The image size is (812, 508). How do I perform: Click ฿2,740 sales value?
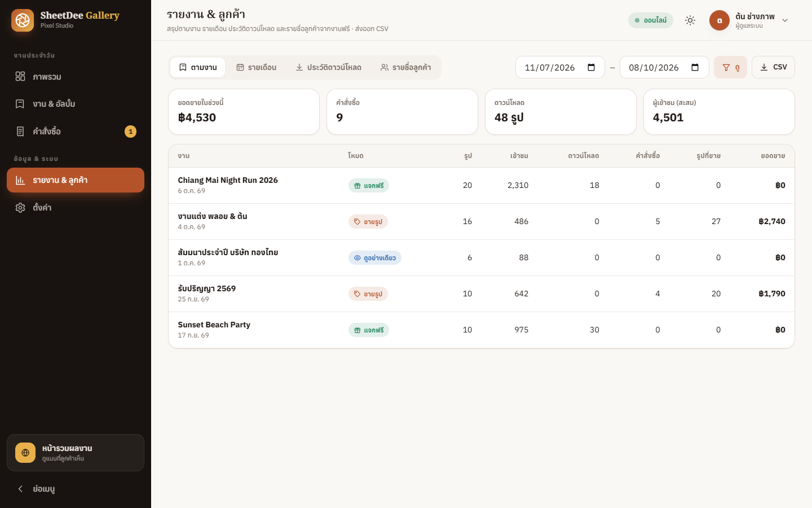pyautogui.click(x=772, y=221)
